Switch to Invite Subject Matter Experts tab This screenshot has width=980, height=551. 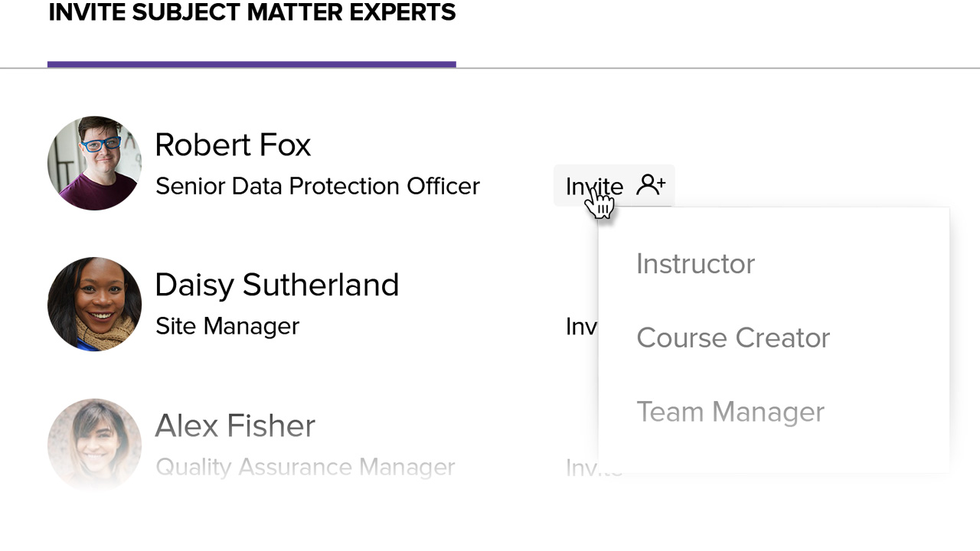click(x=252, y=13)
